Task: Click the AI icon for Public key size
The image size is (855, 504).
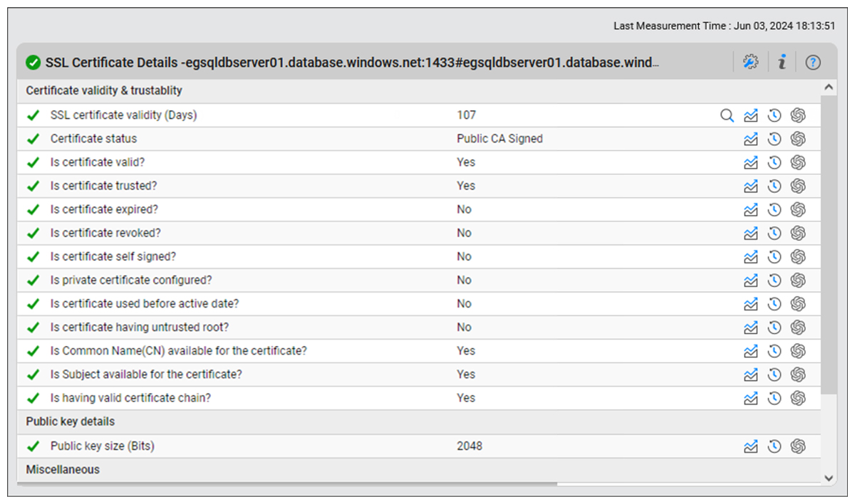Action: click(798, 446)
